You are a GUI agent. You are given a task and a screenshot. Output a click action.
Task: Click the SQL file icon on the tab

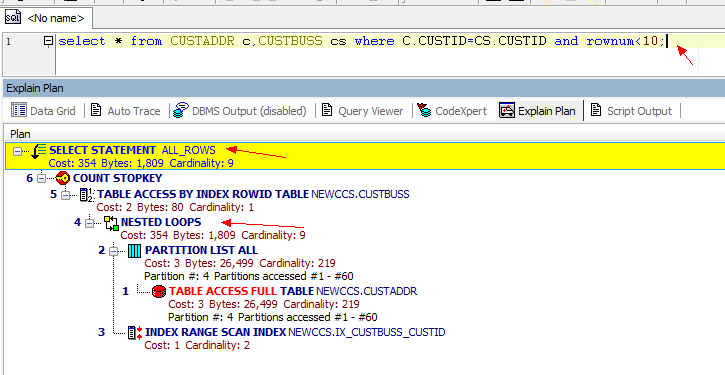pyautogui.click(x=12, y=18)
